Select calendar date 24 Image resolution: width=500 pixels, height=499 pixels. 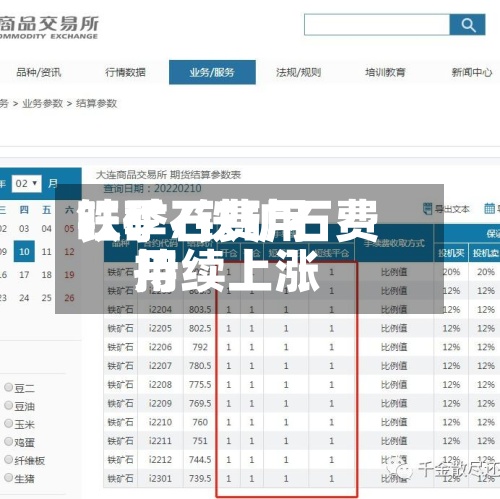point(24,298)
